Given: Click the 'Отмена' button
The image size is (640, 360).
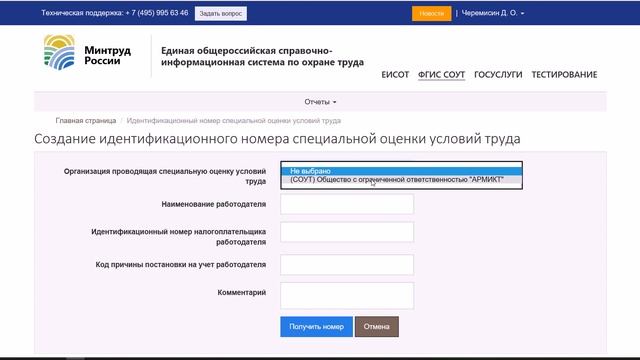Looking at the screenshot, I should (377, 327).
